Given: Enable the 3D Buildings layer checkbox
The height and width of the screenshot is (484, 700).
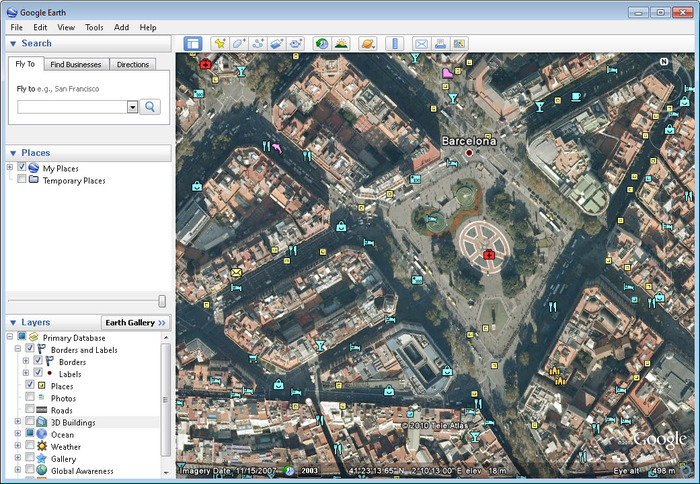Looking at the screenshot, I should (30, 423).
